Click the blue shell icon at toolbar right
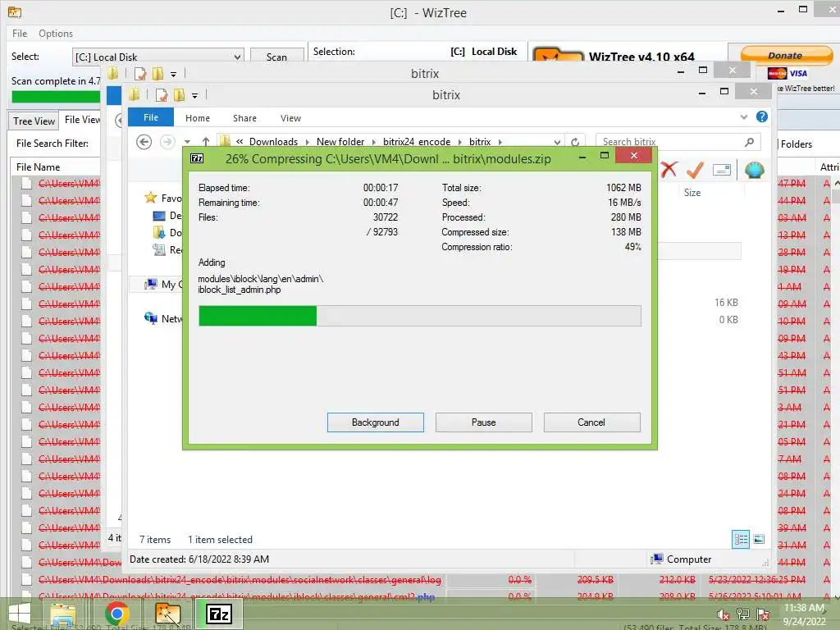This screenshot has height=630, width=840. 754,170
